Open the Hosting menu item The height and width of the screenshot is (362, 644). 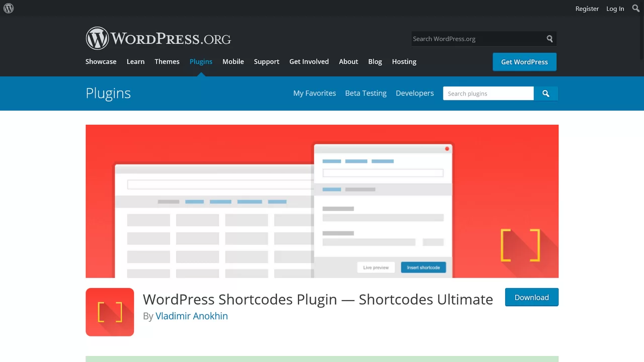pyautogui.click(x=404, y=61)
